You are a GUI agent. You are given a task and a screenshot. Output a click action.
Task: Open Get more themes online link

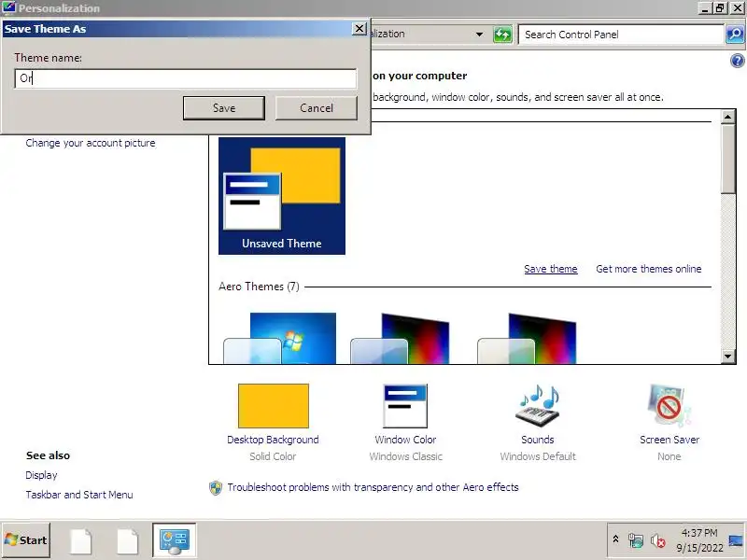(648, 269)
